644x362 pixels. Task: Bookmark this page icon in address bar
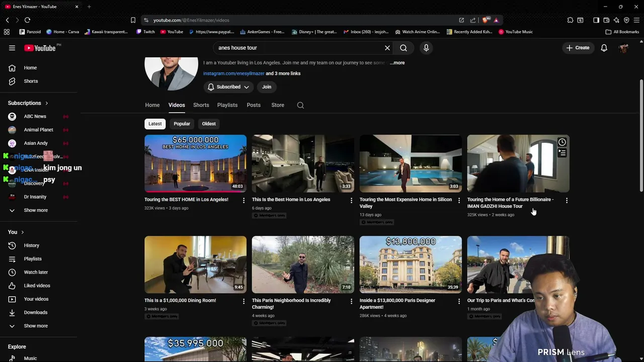click(x=133, y=20)
